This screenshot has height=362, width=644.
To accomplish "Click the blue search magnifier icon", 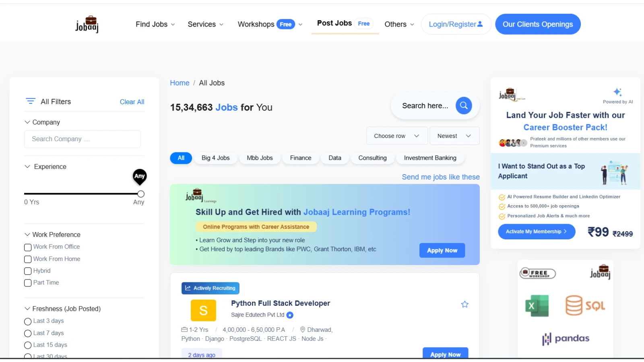I will [x=464, y=106].
